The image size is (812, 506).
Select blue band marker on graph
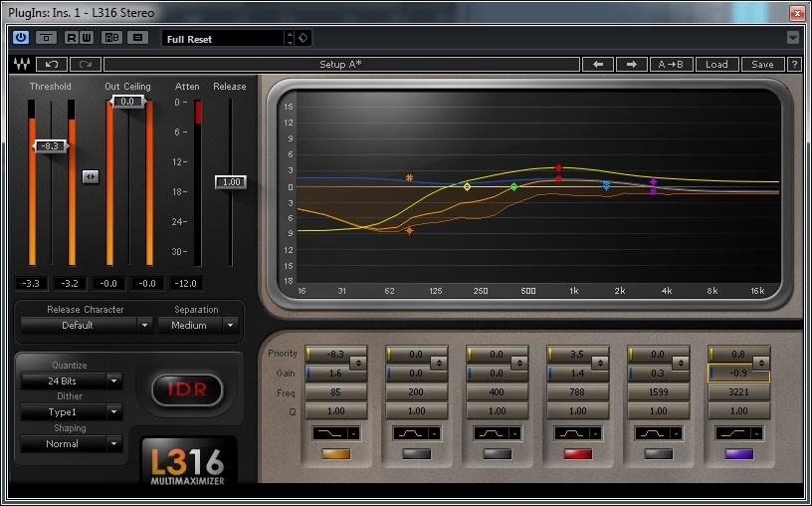coord(606,185)
